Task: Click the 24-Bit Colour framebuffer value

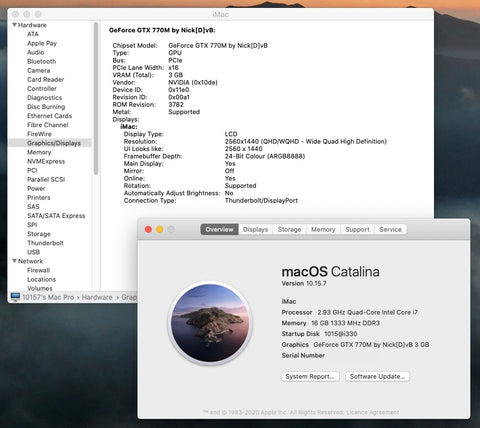Action: click(x=265, y=156)
